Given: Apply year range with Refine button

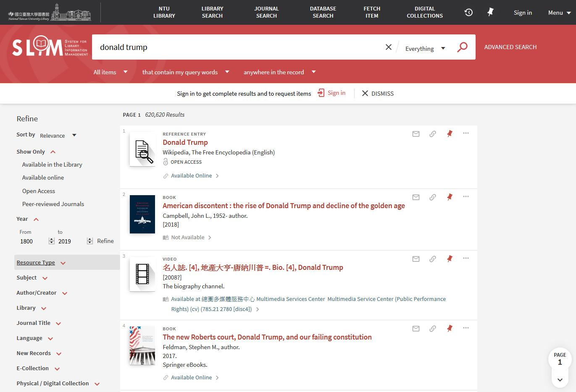Looking at the screenshot, I should (x=105, y=241).
